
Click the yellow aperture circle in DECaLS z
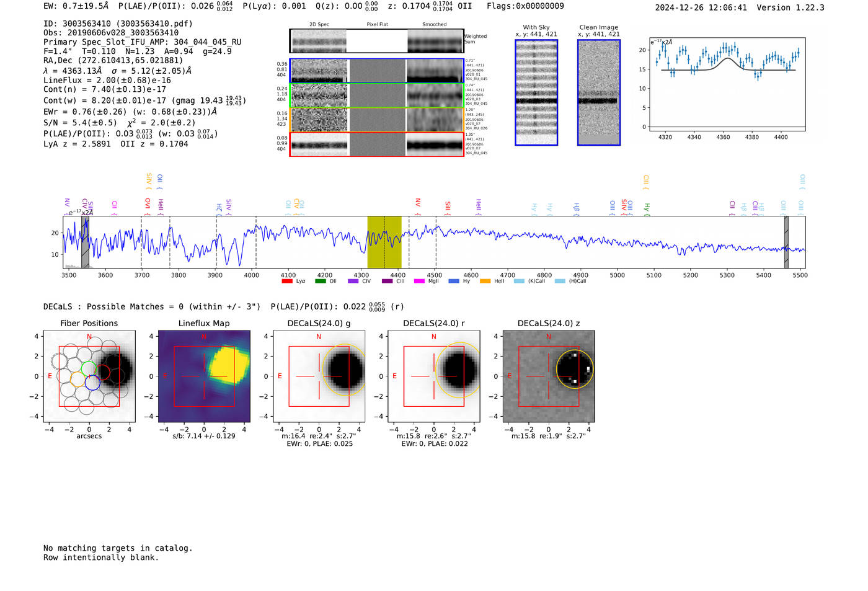coord(575,369)
